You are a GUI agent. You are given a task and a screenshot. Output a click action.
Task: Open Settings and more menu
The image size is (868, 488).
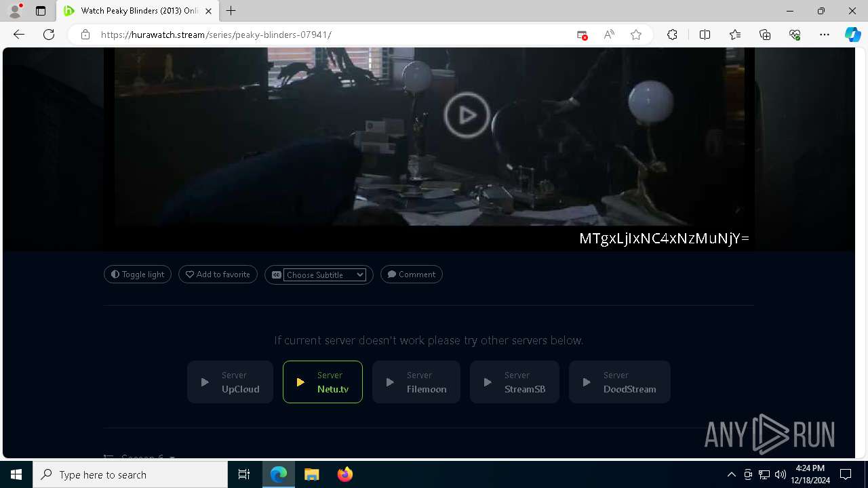pos(825,35)
